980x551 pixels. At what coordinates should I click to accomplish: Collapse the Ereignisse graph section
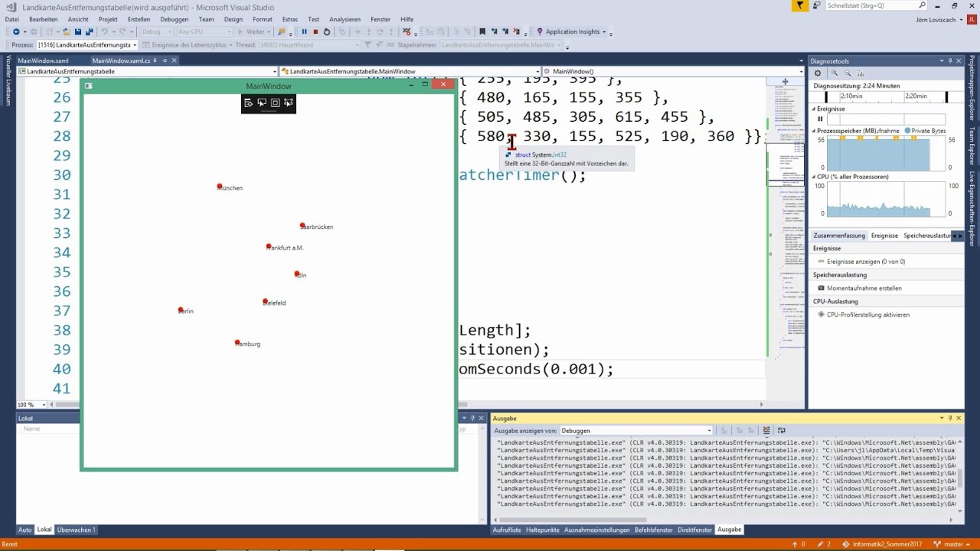[x=815, y=109]
